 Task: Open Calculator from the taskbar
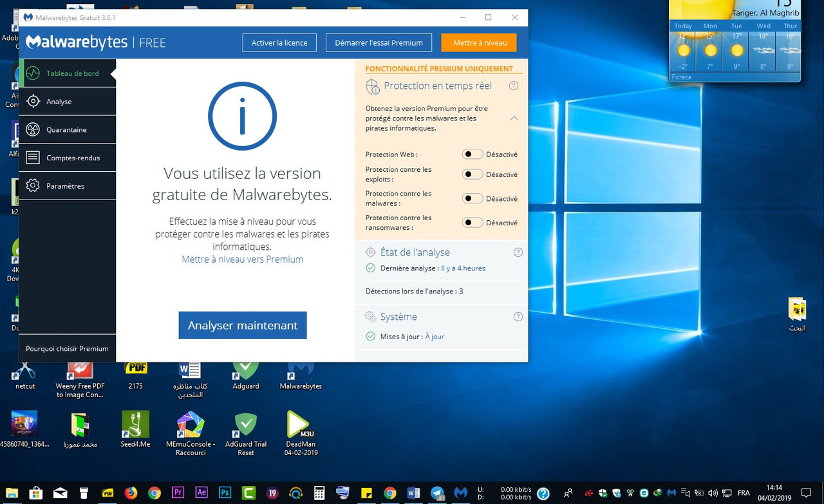pos(319,493)
